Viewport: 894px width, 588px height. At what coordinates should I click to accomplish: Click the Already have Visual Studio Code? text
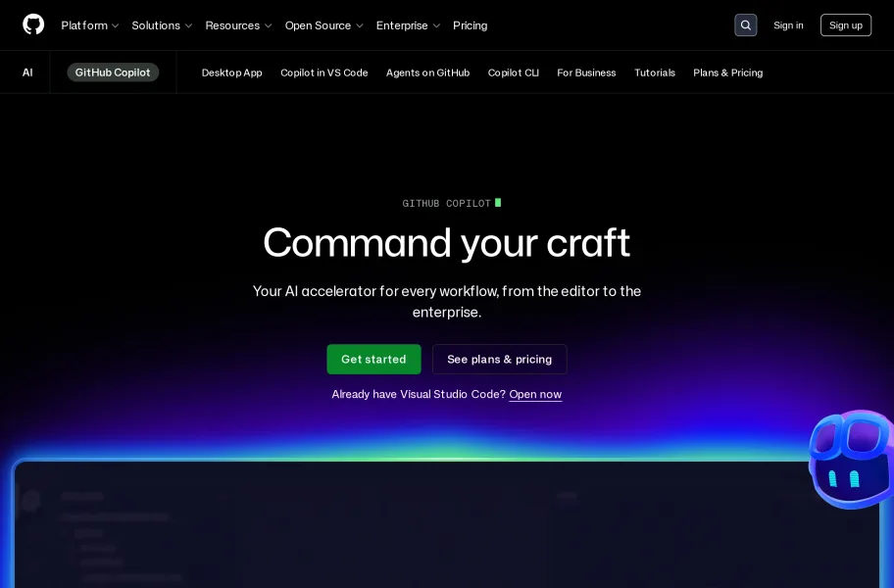(419, 394)
